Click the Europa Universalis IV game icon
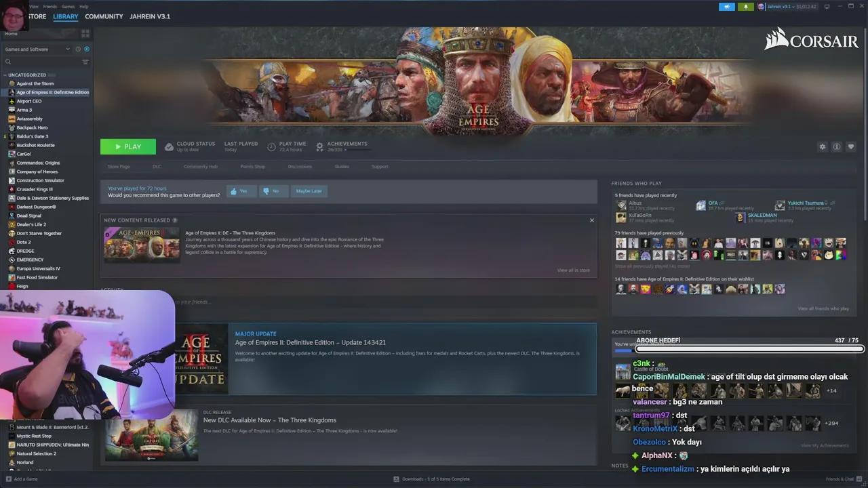This screenshot has height=488, width=868. [x=12, y=268]
